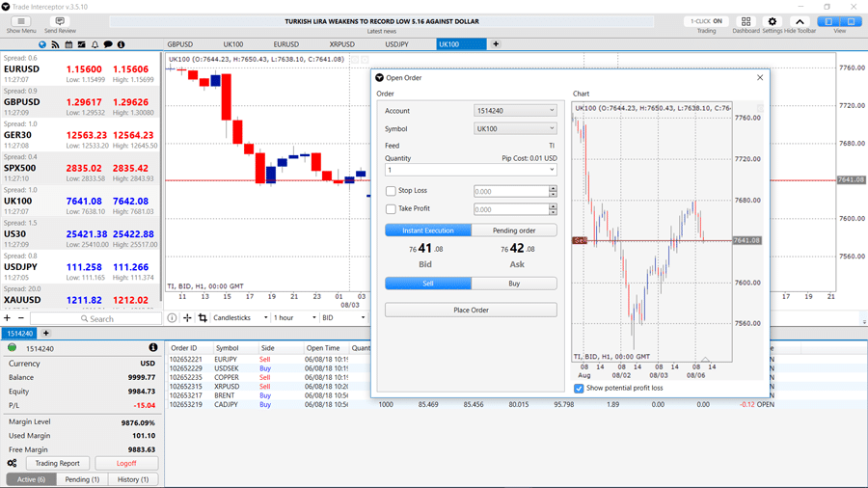
Task: Select GER30 row in watchlist
Action: click(x=80, y=135)
